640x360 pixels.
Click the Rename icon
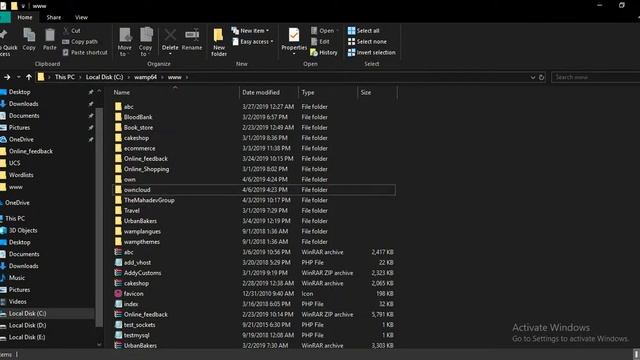[x=192, y=35]
